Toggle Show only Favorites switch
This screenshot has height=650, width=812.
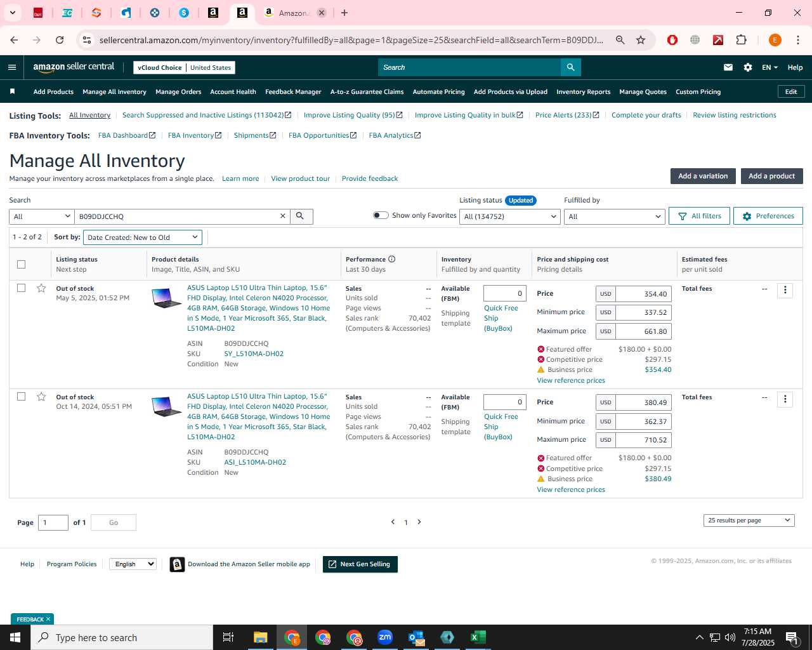point(381,215)
